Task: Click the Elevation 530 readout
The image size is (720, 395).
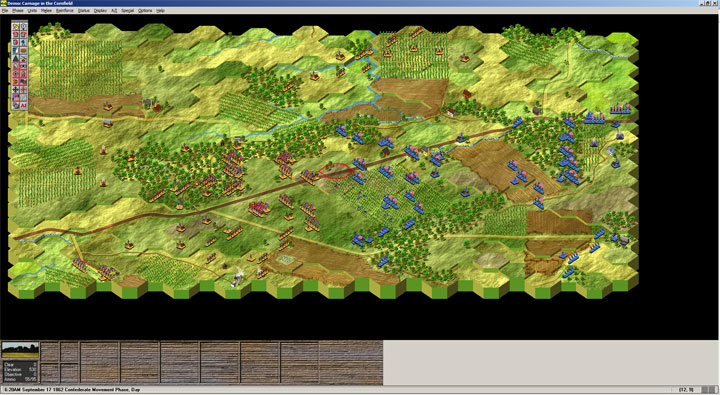Action: 20,370
